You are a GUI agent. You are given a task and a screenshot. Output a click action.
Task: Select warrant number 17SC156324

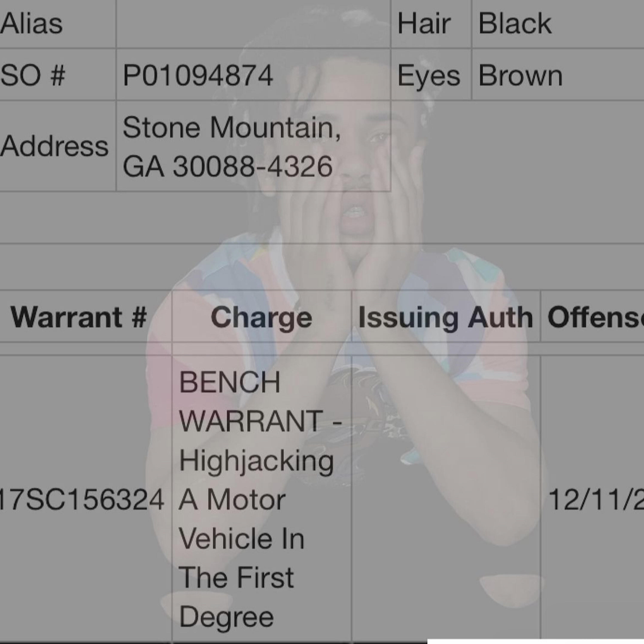[82, 499]
